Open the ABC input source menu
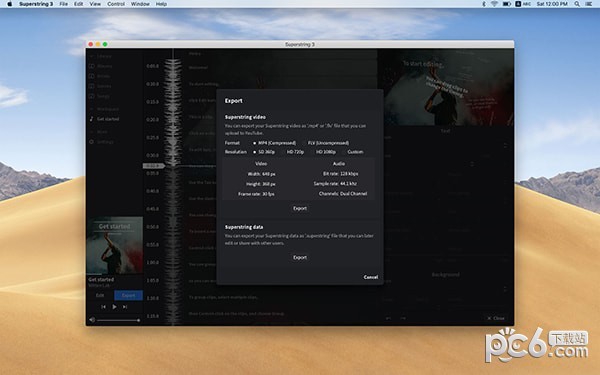600x375 pixels. point(523,4)
